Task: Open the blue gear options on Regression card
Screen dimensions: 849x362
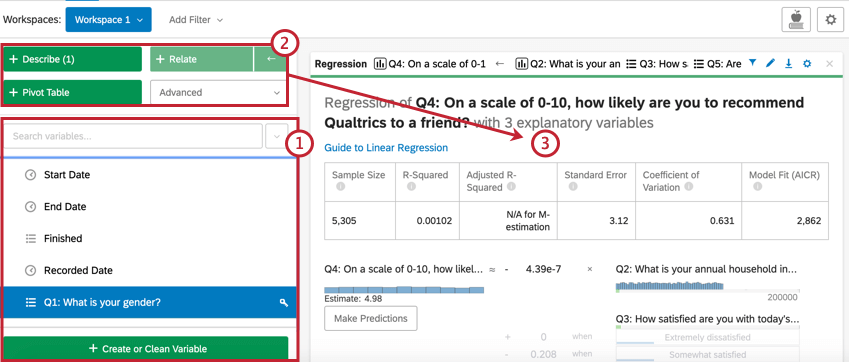Action: click(807, 63)
